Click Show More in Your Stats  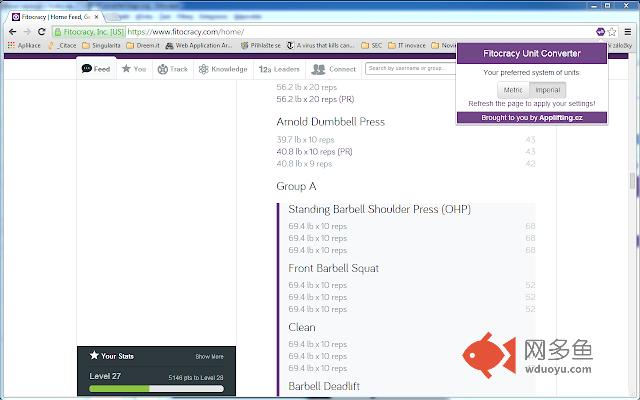tap(209, 356)
